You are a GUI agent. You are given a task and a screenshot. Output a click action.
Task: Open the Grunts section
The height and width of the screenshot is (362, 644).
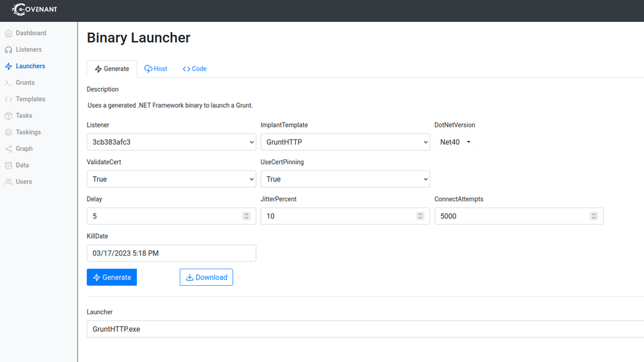pyautogui.click(x=24, y=82)
